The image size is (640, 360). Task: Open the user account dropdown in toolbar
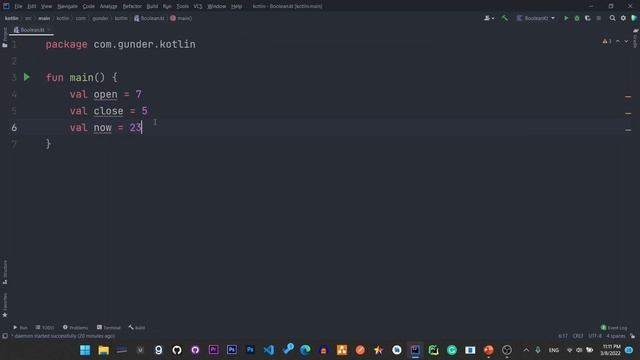(x=489, y=18)
